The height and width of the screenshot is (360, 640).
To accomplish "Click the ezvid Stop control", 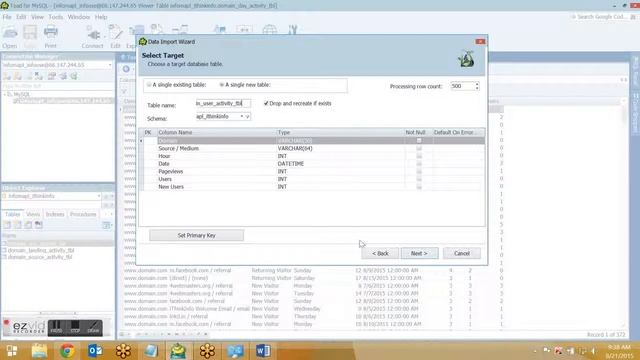I will click(75, 327).
